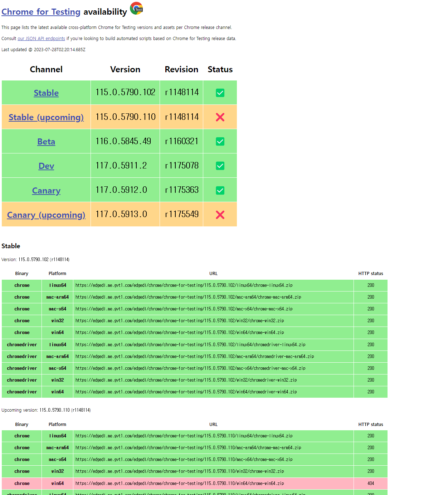Viewport: 448px width, 495px height.
Task: Click the 102 chromedriver-mac-arm64.zip URL
Action: coord(195,357)
